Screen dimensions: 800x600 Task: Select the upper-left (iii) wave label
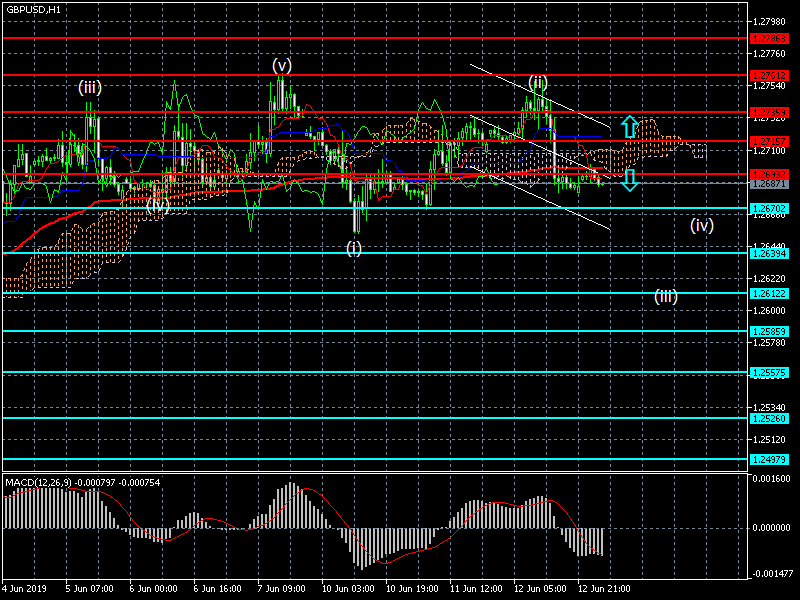coord(89,87)
